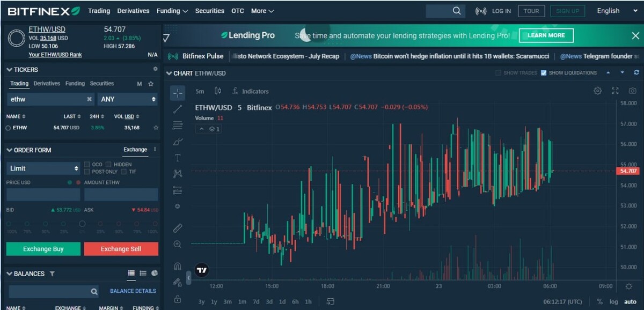
Task: Open the Balance Details link
Action: click(x=133, y=291)
